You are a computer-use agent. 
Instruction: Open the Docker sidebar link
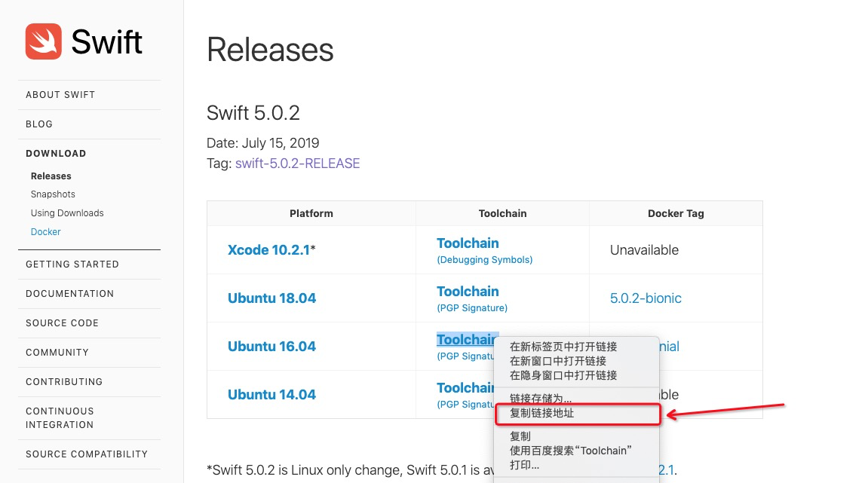(x=45, y=232)
